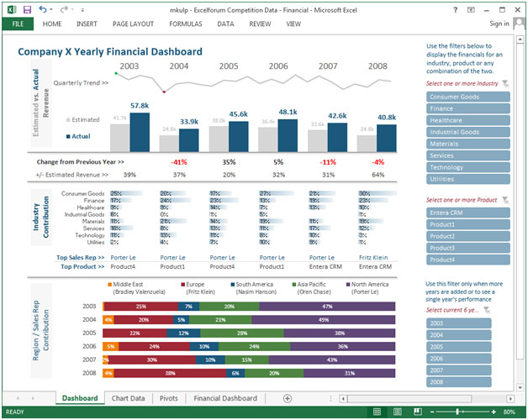Customize the Quick Access Toolbar
This screenshot has width=528, height=420.
82,10
